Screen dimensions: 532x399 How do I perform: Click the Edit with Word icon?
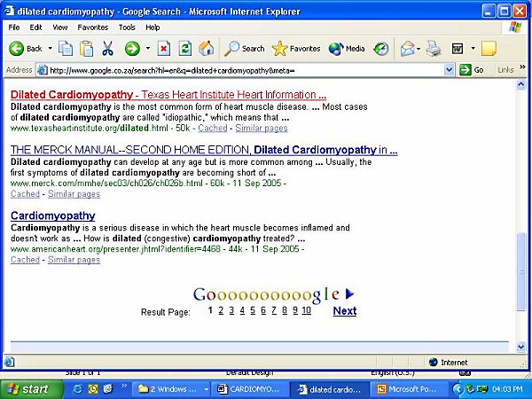tap(458, 49)
